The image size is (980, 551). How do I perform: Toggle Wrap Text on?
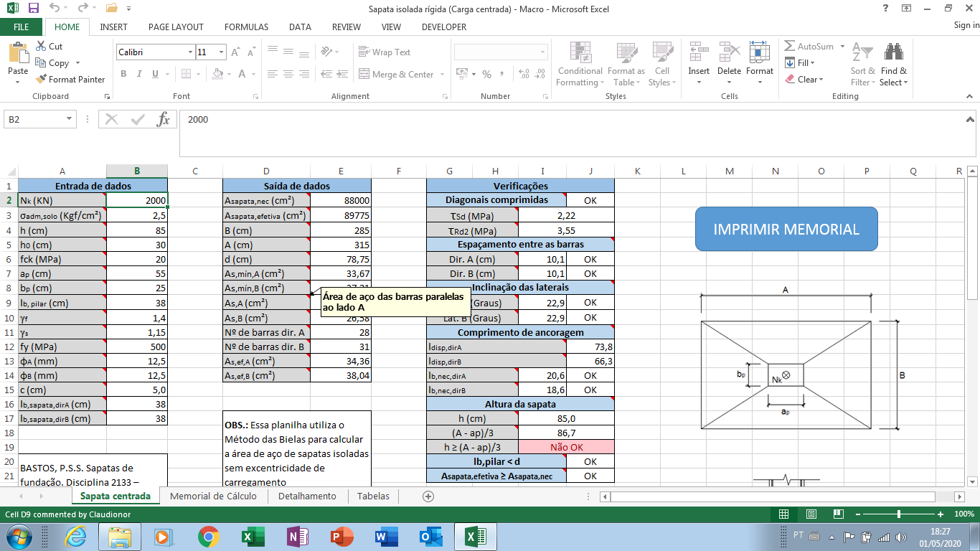(x=385, y=52)
